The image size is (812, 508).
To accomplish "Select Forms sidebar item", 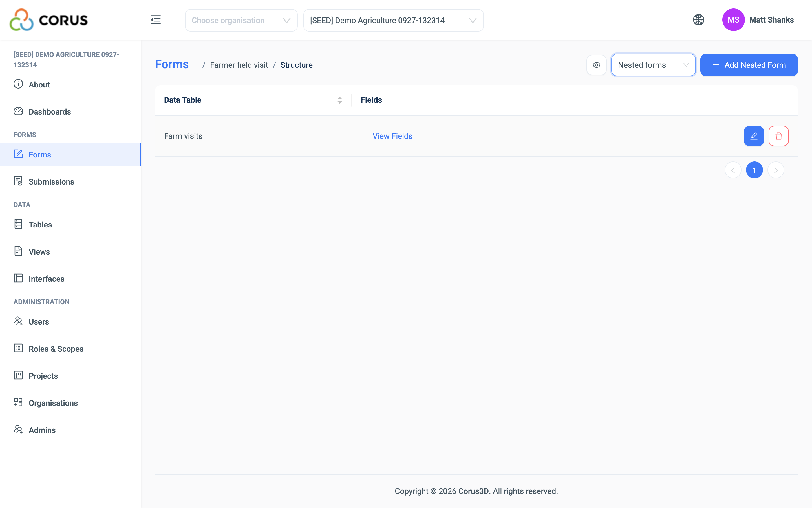I will click(70, 155).
